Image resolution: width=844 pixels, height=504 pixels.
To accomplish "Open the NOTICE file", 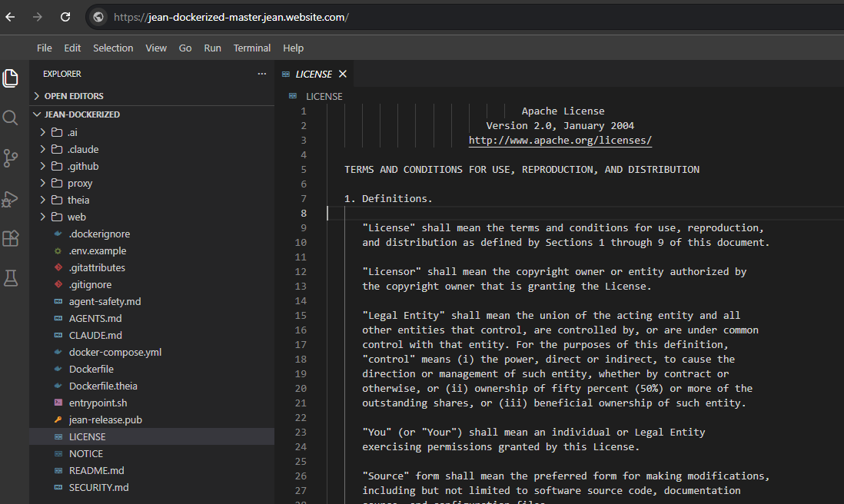I will tap(85, 453).
